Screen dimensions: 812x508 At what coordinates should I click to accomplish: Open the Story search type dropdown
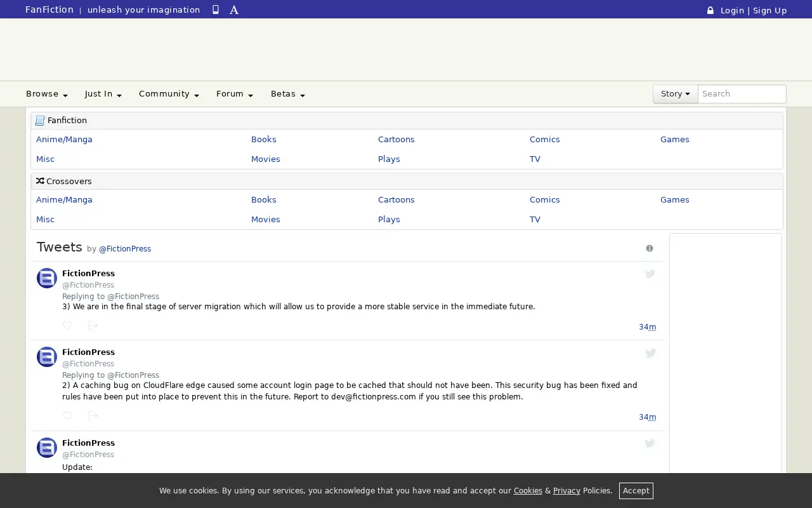tap(676, 94)
